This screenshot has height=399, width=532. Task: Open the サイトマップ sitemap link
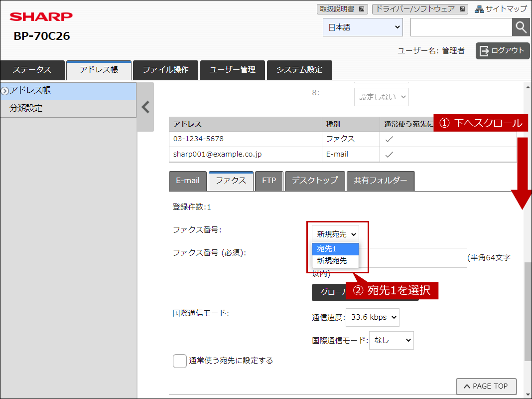pyautogui.click(x=500, y=9)
